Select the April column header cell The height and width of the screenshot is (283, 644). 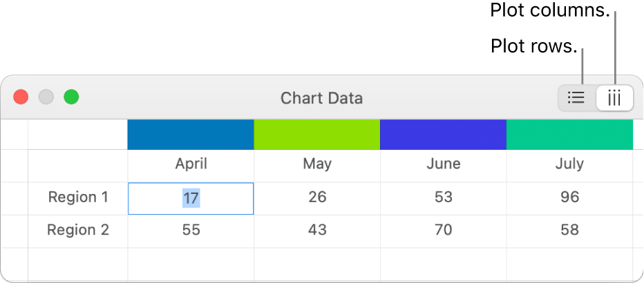click(x=191, y=164)
